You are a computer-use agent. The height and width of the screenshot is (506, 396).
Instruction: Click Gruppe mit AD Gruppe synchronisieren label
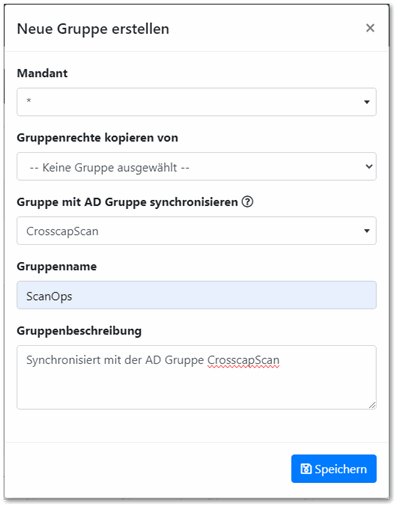pyautogui.click(x=127, y=202)
